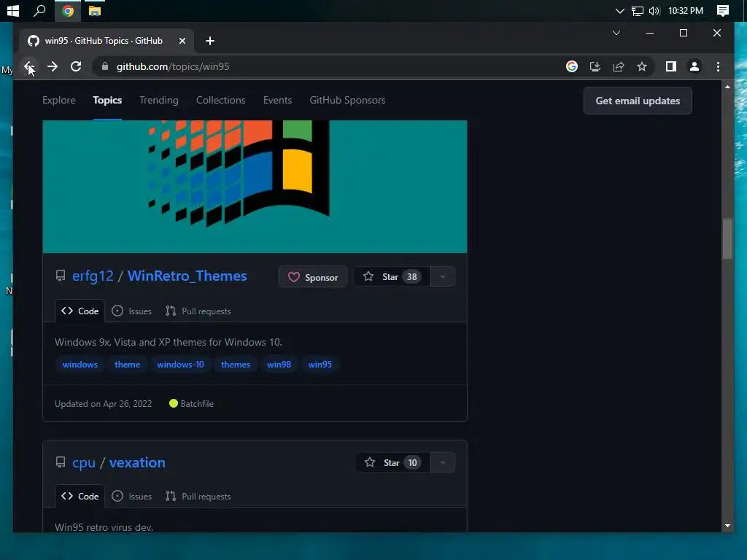Viewport: 747px width, 560px height.
Task: Open the Windows Start menu
Action: click(13, 10)
